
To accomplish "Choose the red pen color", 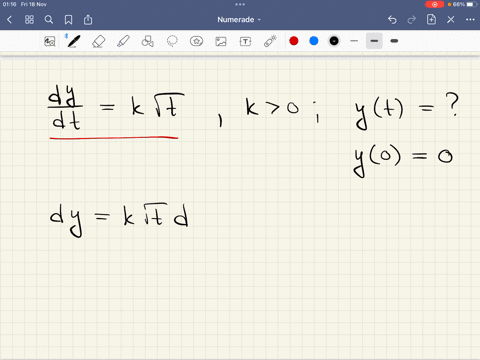I will point(294,41).
